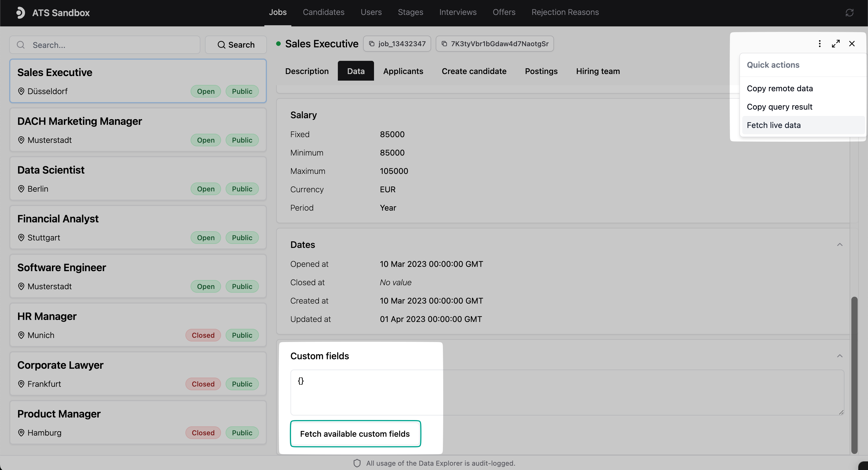
Task: Switch to the Offers tab
Action: coord(504,12)
